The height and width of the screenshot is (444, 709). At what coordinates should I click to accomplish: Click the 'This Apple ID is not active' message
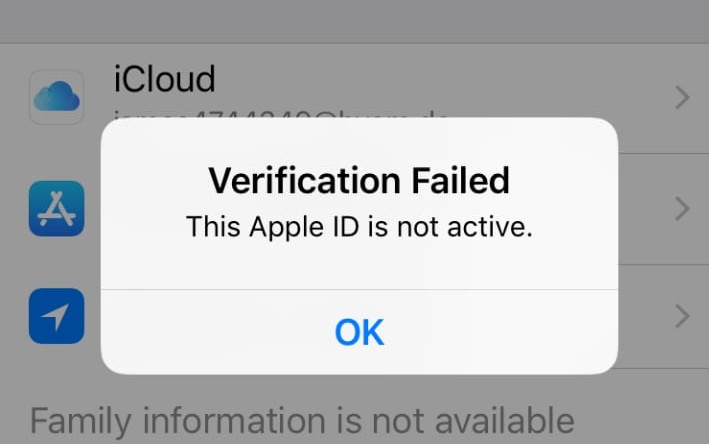pos(359,227)
